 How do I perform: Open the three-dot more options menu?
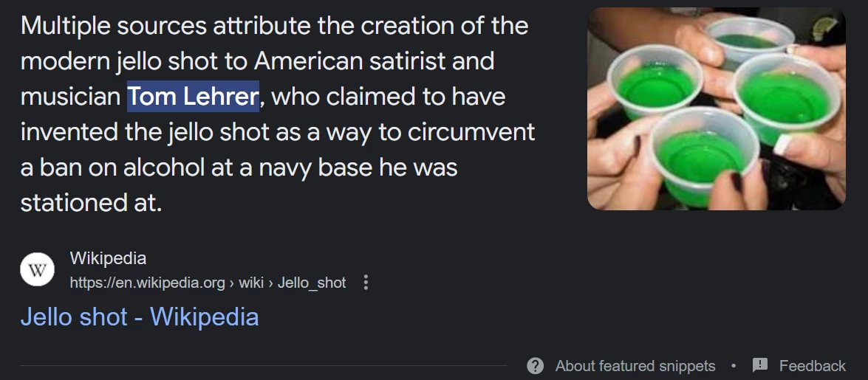tap(366, 283)
